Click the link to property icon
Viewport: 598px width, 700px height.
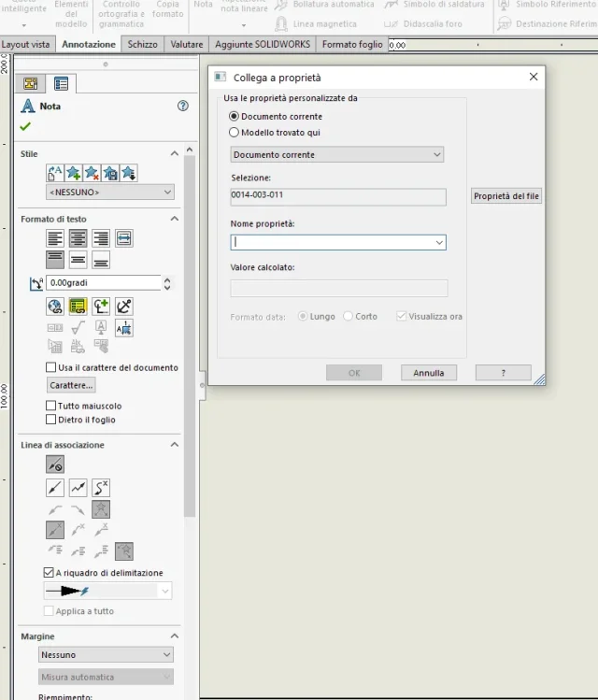[x=78, y=307]
